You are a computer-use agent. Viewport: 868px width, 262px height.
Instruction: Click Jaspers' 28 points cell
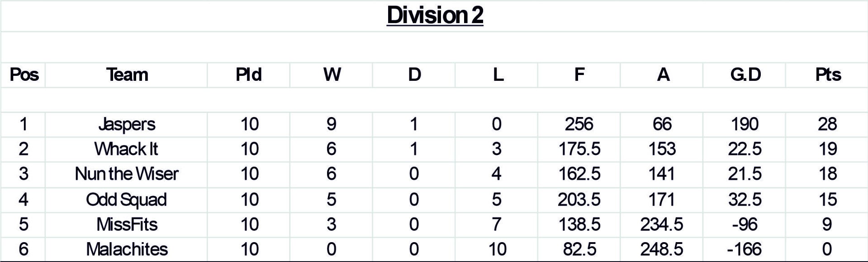coord(827,124)
